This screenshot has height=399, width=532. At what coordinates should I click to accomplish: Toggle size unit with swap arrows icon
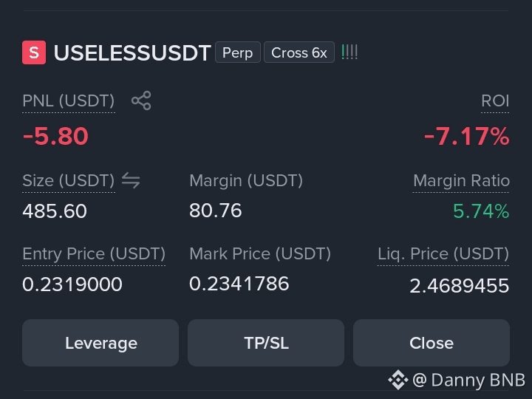[131, 180]
